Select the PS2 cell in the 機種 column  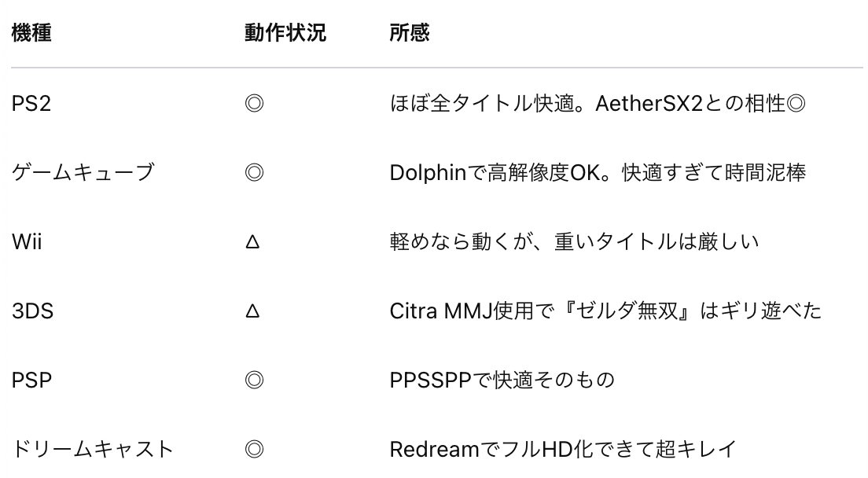(x=31, y=104)
